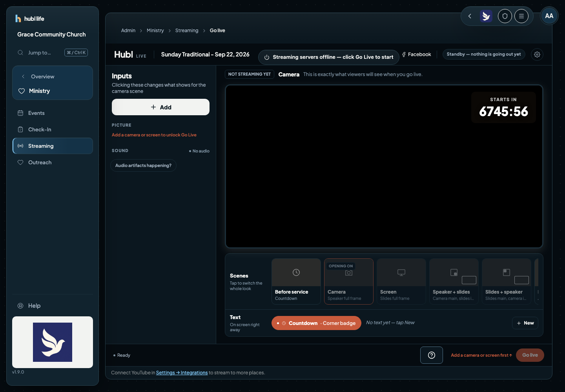Open Audio artifacts happening help chip
This screenshot has width=565, height=392.
143,165
